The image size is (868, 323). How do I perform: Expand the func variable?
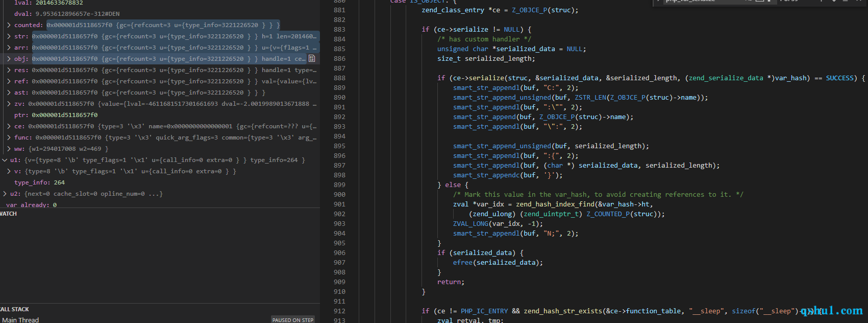pyautogui.click(x=9, y=137)
